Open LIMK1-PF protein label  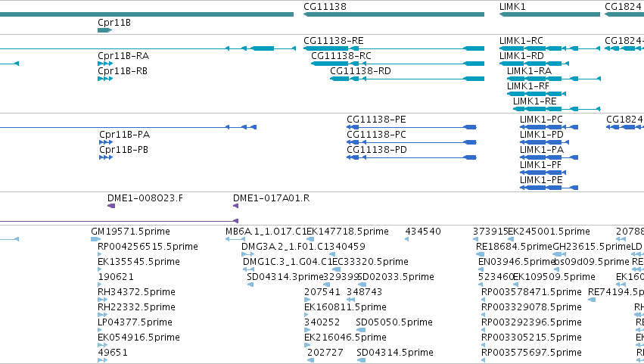coord(540,165)
